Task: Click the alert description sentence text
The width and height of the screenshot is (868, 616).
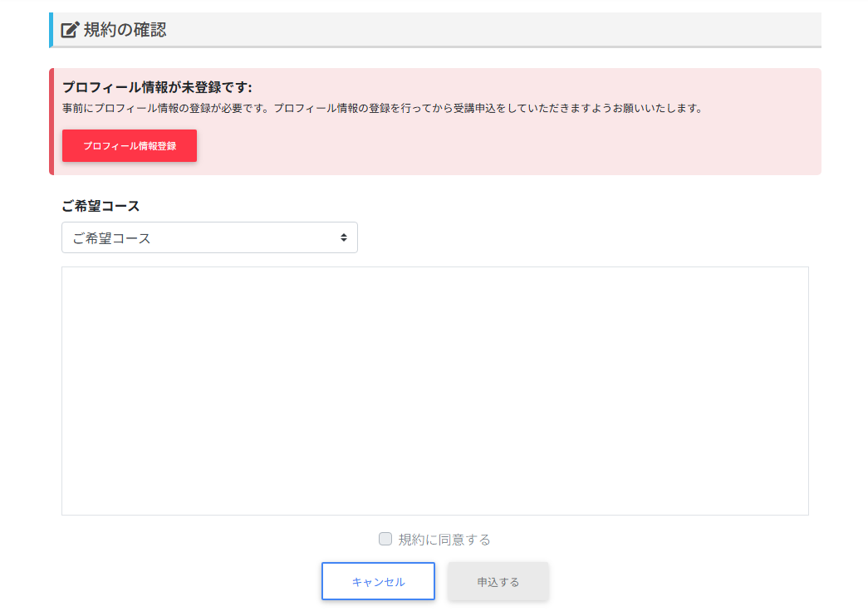Action: click(382, 109)
